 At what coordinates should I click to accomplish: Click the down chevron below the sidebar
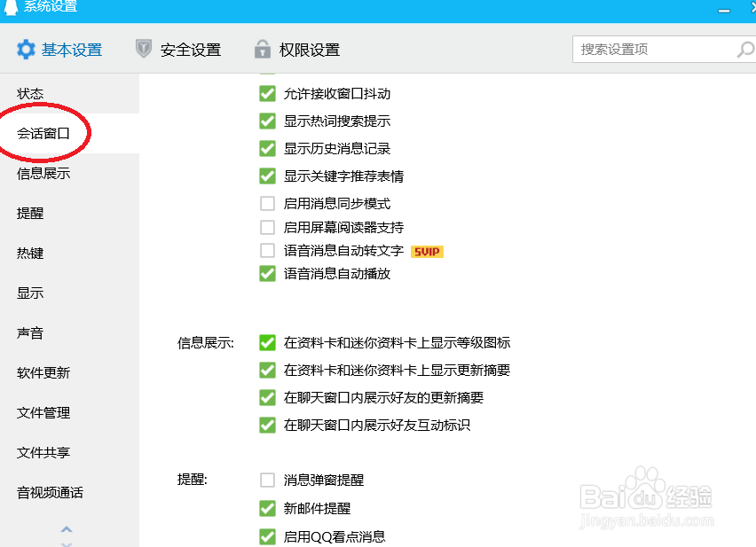[66, 542]
